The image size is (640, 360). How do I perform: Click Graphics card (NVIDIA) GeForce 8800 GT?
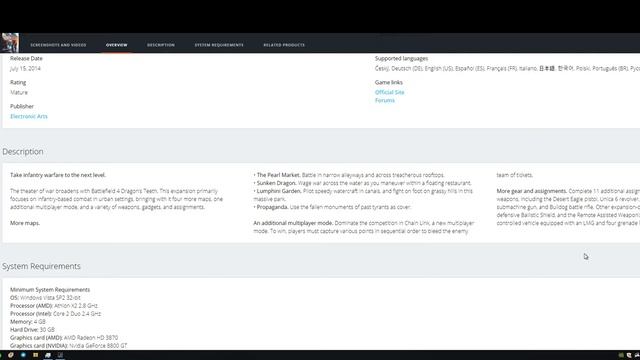69,346
